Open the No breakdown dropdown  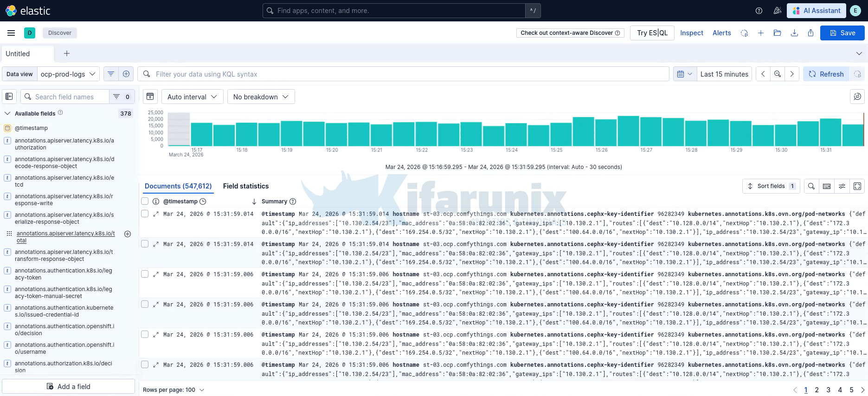pos(261,97)
